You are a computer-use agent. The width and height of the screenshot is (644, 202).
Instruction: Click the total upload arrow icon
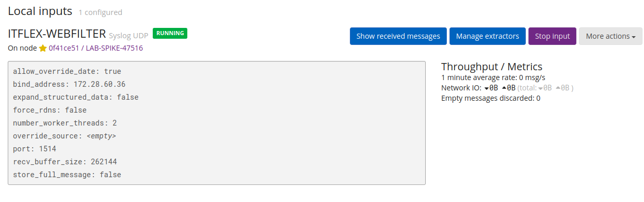tap(558, 88)
